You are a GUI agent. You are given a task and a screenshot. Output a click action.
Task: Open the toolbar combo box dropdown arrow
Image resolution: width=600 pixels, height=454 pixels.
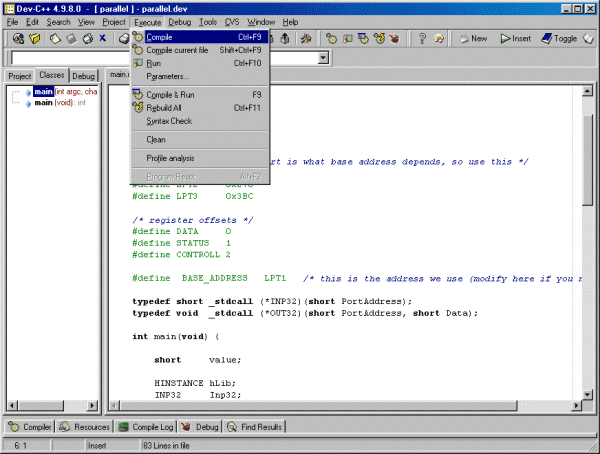pos(323,58)
